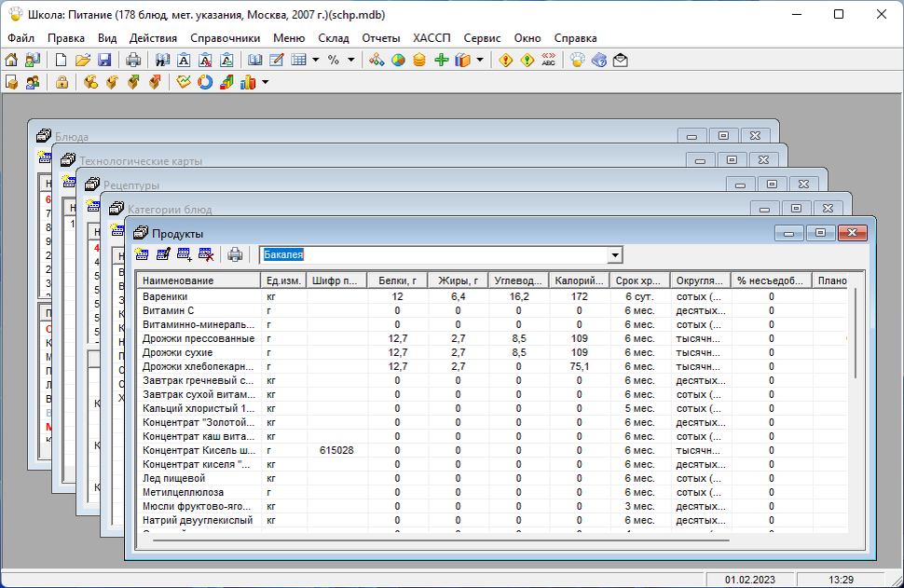Click the notepad with pencil icon

coord(277,60)
